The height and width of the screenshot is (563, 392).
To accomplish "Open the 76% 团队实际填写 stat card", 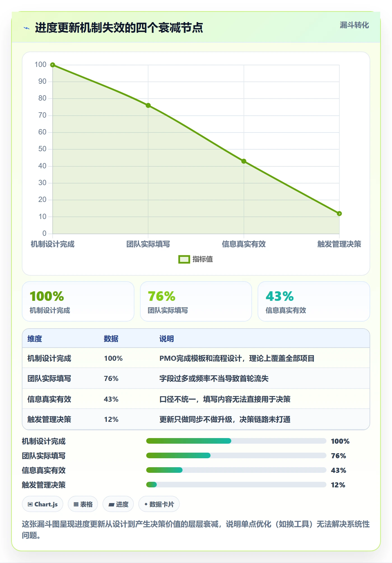I will [196, 301].
